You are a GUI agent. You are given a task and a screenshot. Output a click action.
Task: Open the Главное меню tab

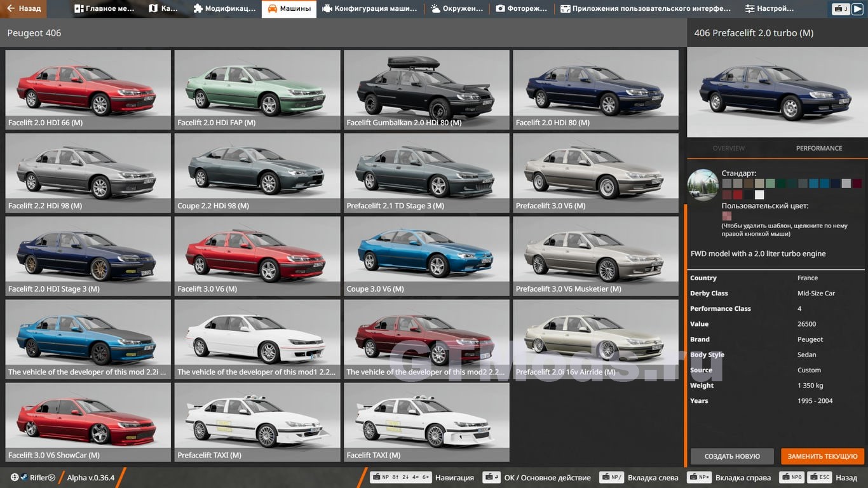104,9
